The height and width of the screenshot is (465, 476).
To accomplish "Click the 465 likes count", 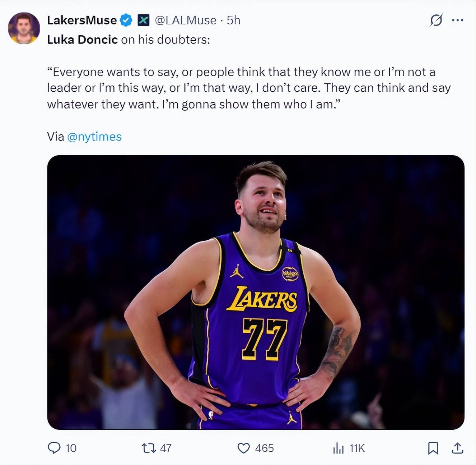I will tap(265, 448).
